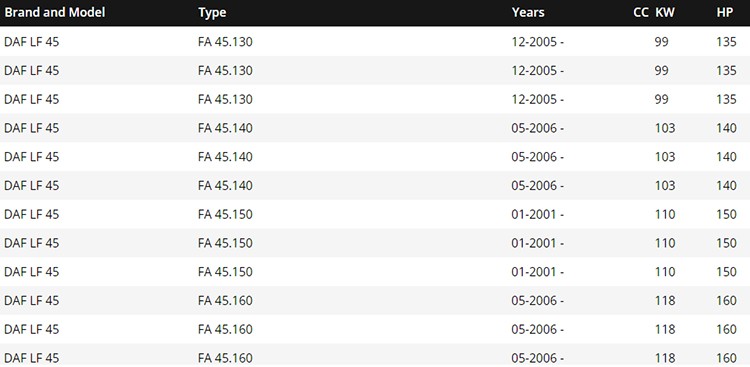Click DAF LF 45 in the top row
Image resolution: width=750 pixels, height=367 pixels.
pos(32,42)
